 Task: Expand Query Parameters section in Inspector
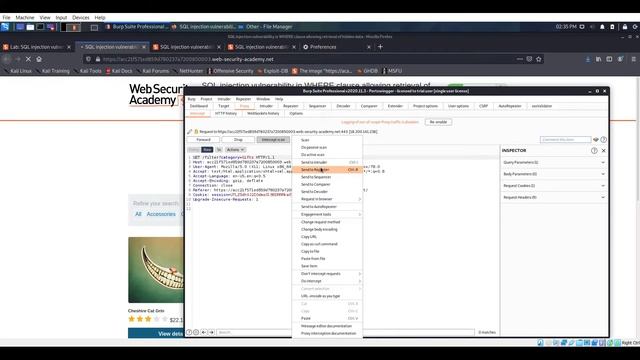coord(554,162)
